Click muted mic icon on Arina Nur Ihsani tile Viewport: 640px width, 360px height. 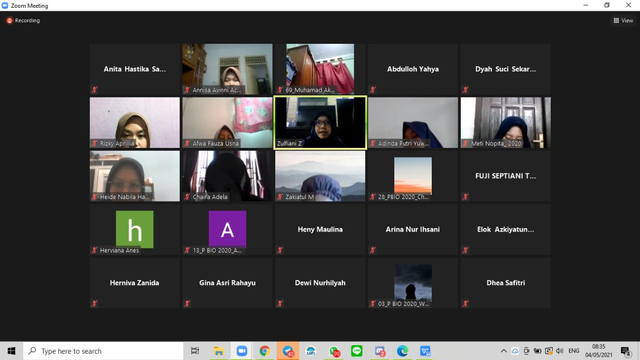372,250
